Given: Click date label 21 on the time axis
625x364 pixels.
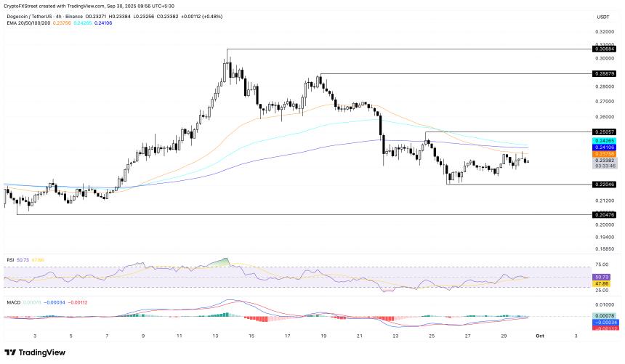Looking at the screenshot, I should coord(360,336).
